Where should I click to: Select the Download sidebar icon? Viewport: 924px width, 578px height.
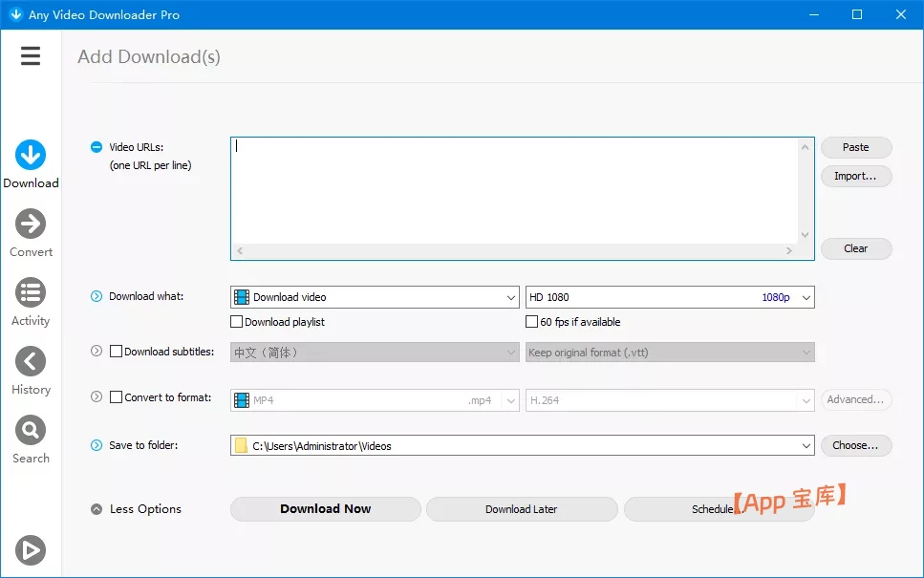point(31,156)
